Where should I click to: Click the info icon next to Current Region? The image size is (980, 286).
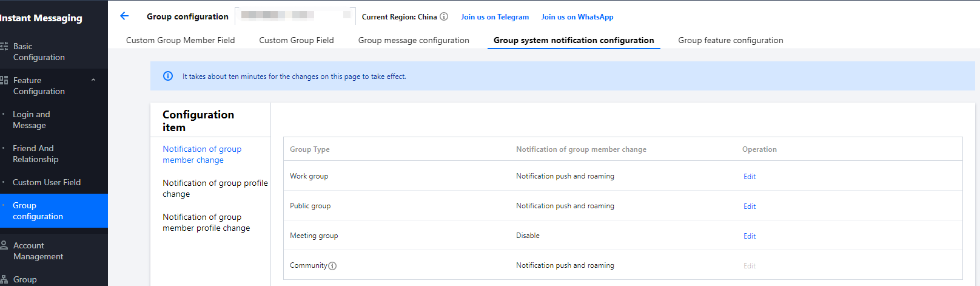[444, 16]
